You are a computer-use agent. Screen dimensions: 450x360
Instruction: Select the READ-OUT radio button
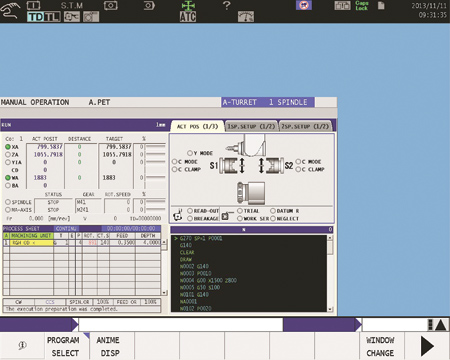pyautogui.click(x=190, y=211)
